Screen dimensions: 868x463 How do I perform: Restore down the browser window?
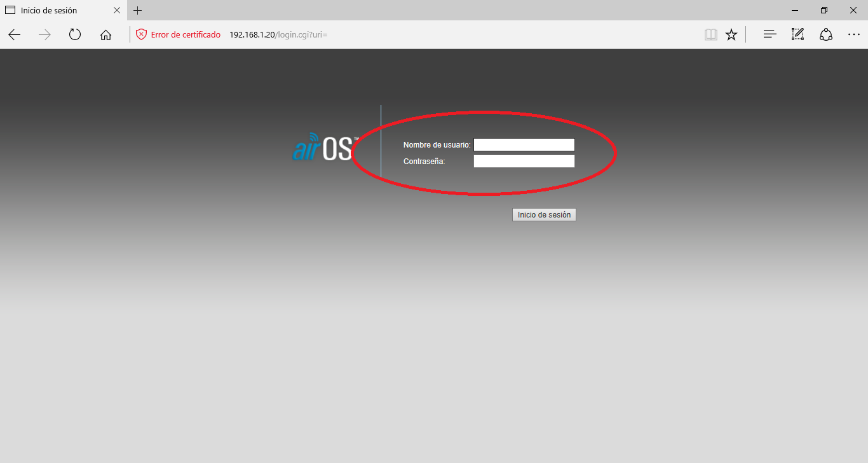click(x=824, y=10)
